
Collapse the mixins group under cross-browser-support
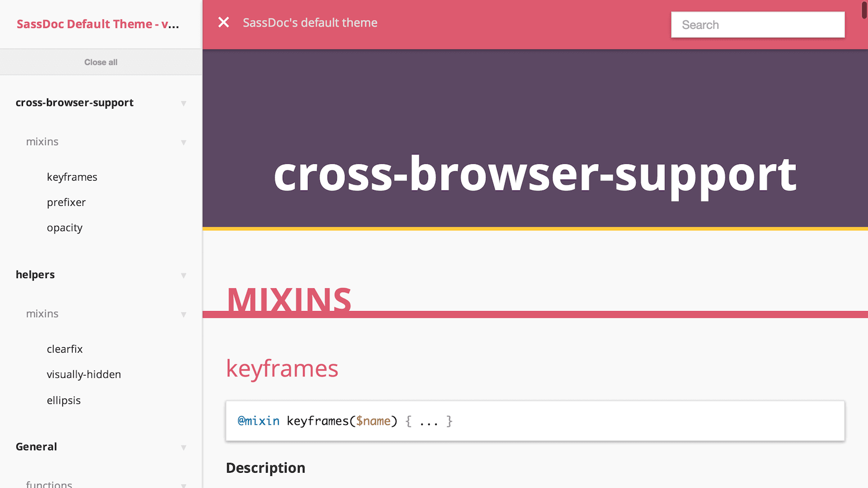tap(183, 142)
